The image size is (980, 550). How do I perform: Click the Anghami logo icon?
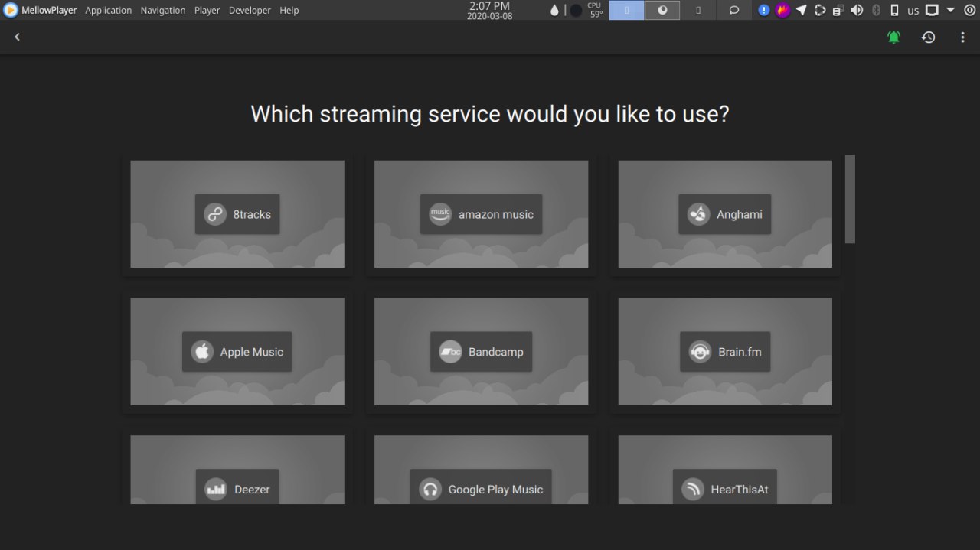coord(698,214)
